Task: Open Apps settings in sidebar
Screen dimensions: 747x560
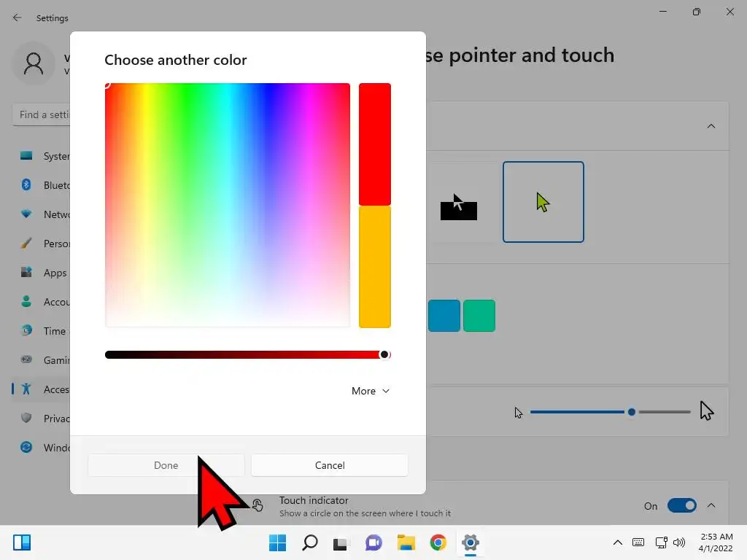Action: click(42, 273)
